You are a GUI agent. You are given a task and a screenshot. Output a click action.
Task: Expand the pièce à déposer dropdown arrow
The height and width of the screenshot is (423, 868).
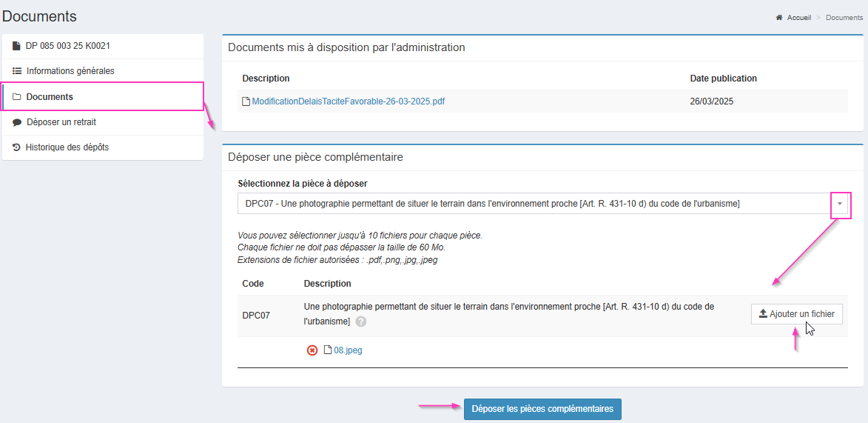pyautogui.click(x=840, y=204)
